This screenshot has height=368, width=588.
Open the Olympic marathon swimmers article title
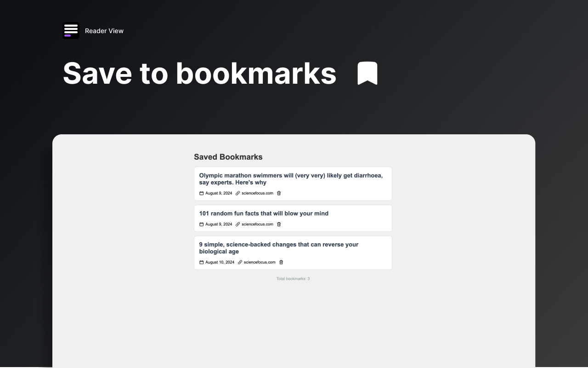[291, 179]
